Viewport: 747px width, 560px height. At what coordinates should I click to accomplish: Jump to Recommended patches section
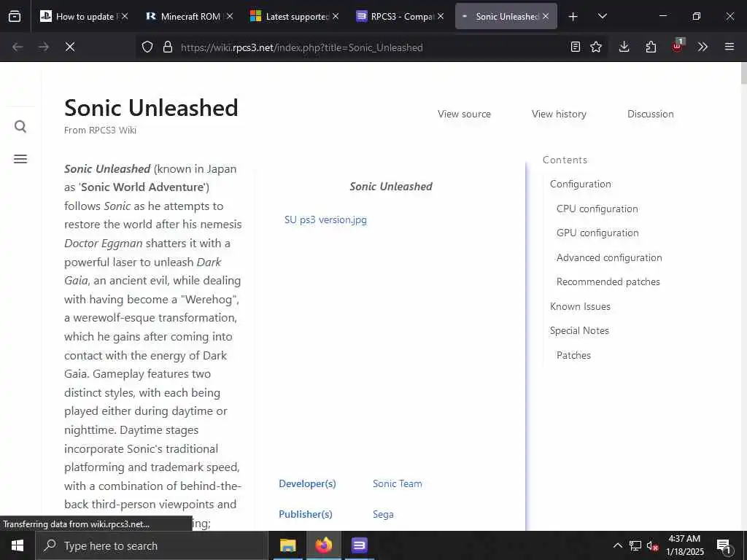(x=608, y=282)
